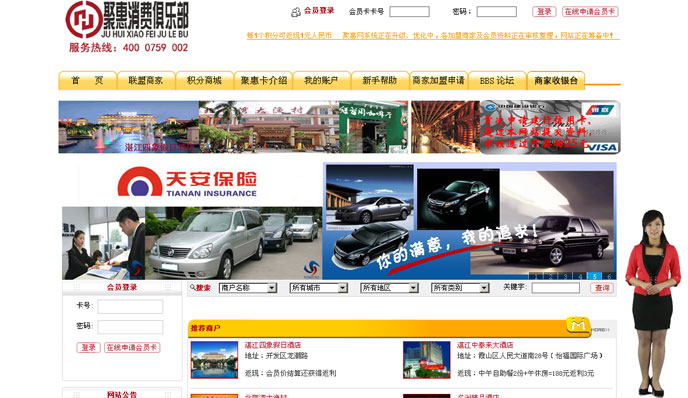Open the 新手帮助 tab

point(380,80)
